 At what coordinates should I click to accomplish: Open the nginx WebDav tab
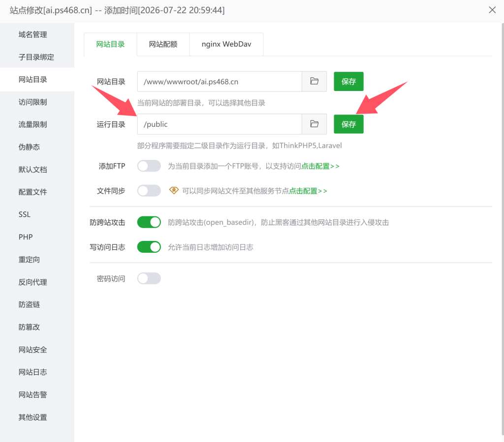tap(226, 44)
